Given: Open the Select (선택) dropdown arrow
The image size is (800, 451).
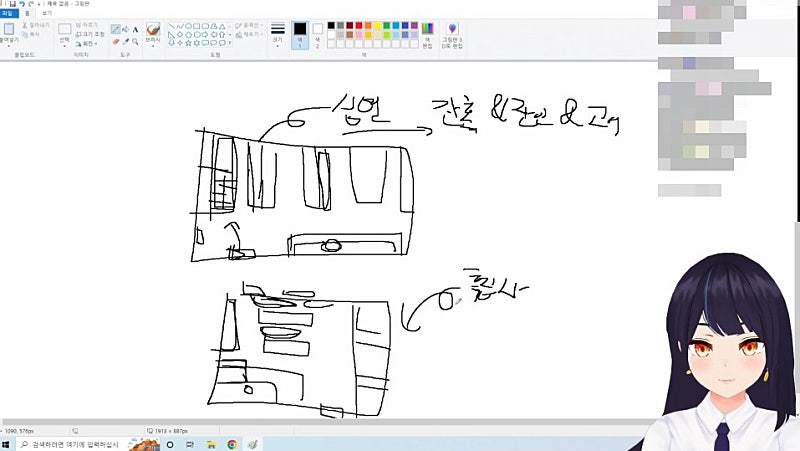Looking at the screenshot, I should coord(64,44).
